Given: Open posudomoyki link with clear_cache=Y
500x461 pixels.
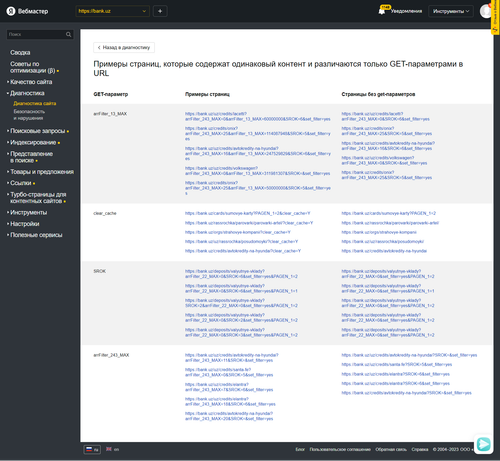Looking at the screenshot, I should pos(241,241).
